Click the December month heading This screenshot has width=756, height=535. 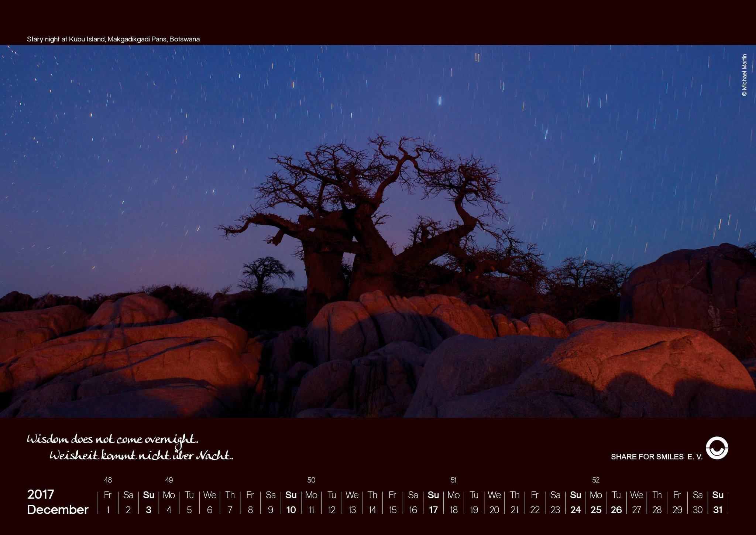coord(58,510)
